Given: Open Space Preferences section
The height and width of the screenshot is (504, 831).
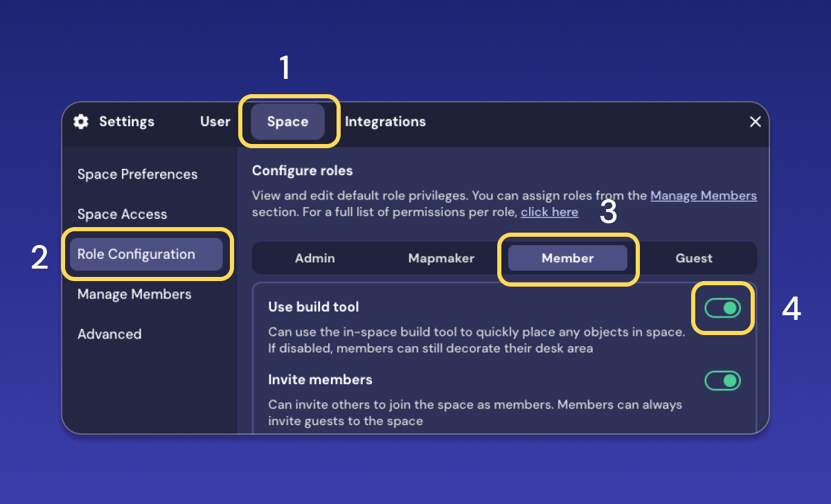Looking at the screenshot, I should 137,174.
